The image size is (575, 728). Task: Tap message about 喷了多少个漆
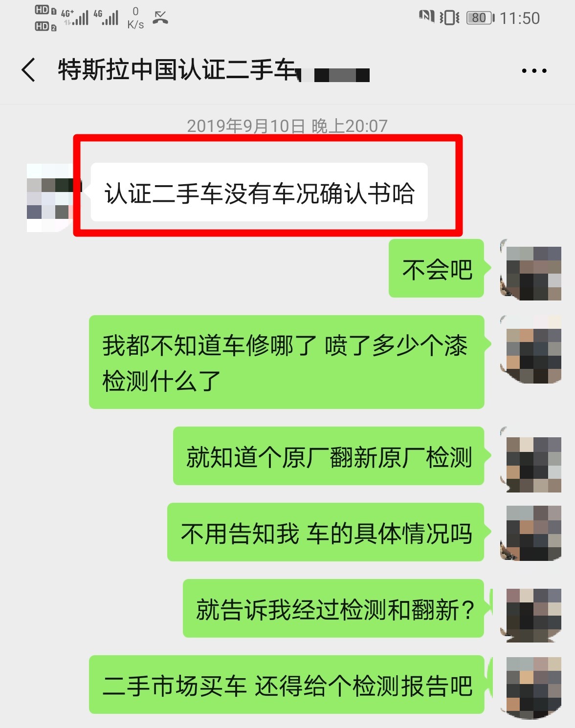coord(287,362)
